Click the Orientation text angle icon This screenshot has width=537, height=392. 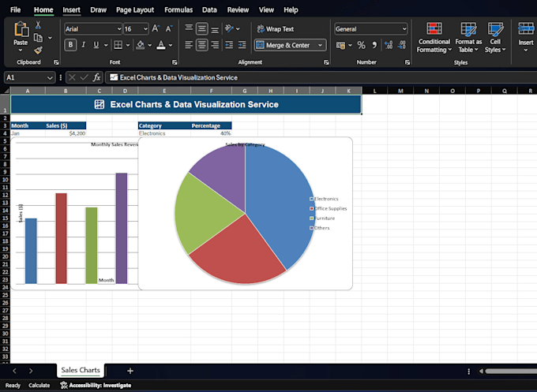click(229, 28)
